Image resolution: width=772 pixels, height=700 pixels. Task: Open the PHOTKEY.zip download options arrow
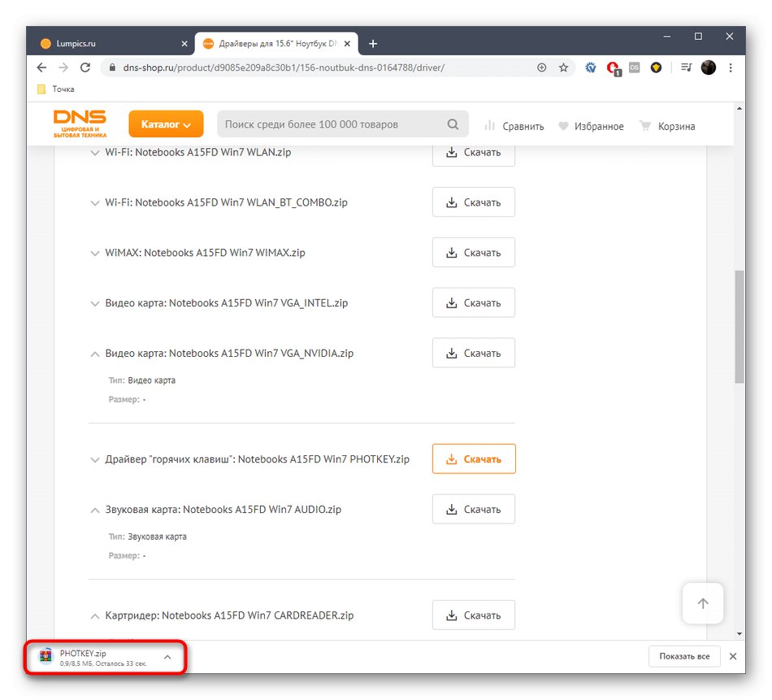(x=167, y=657)
